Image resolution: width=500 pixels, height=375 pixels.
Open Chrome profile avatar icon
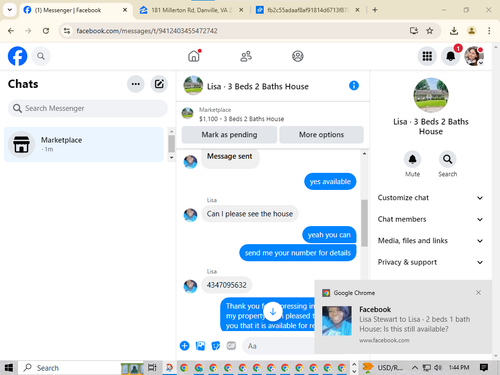(471, 31)
